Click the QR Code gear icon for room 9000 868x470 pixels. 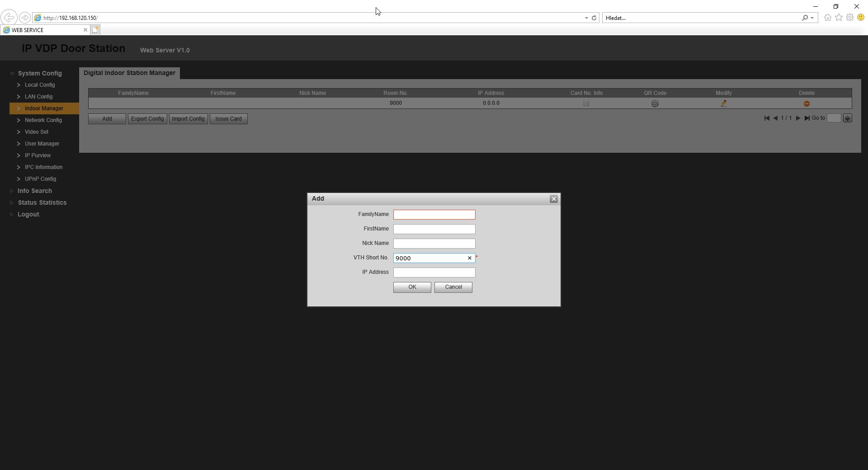(x=655, y=103)
